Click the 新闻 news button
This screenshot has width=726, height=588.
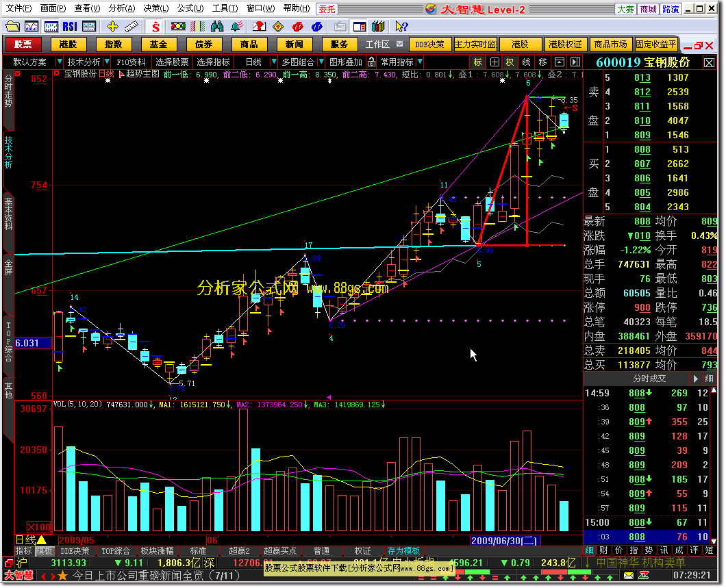tap(294, 44)
